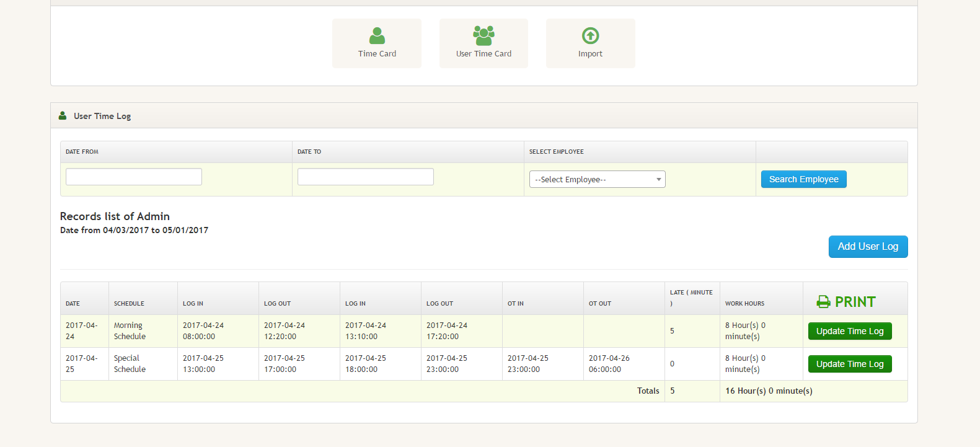Open the Time Card person icon
Screen dimensions: 980x447
pyautogui.click(x=377, y=35)
